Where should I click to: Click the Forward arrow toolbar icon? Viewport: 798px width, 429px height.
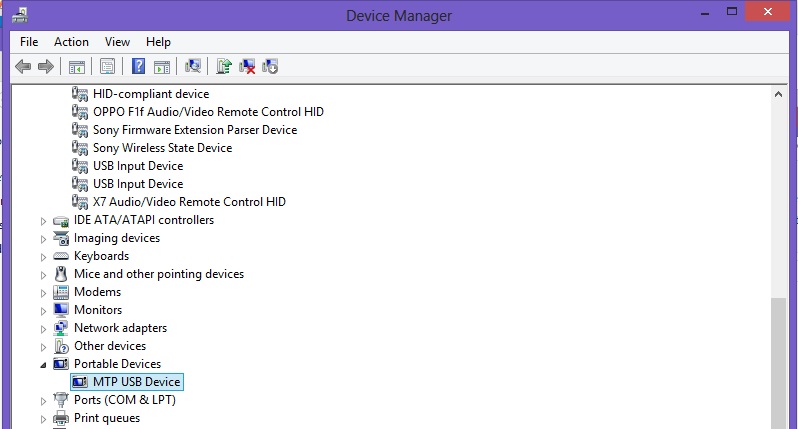tap(46, 66)
